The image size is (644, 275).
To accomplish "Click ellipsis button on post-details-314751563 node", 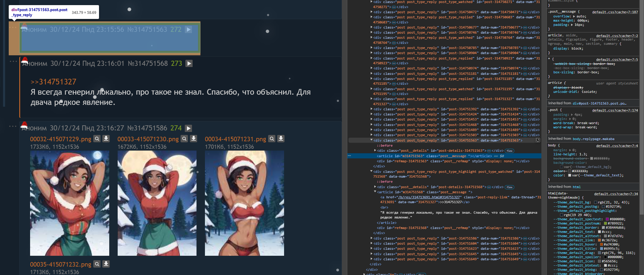I will coord(489,151).
